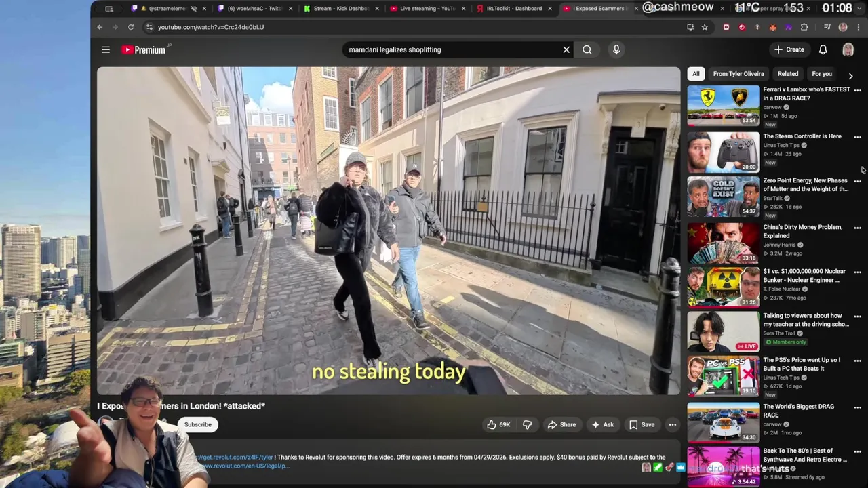Open YouTube account avatar menu
The image size is (868, 488).
point(848,49)
